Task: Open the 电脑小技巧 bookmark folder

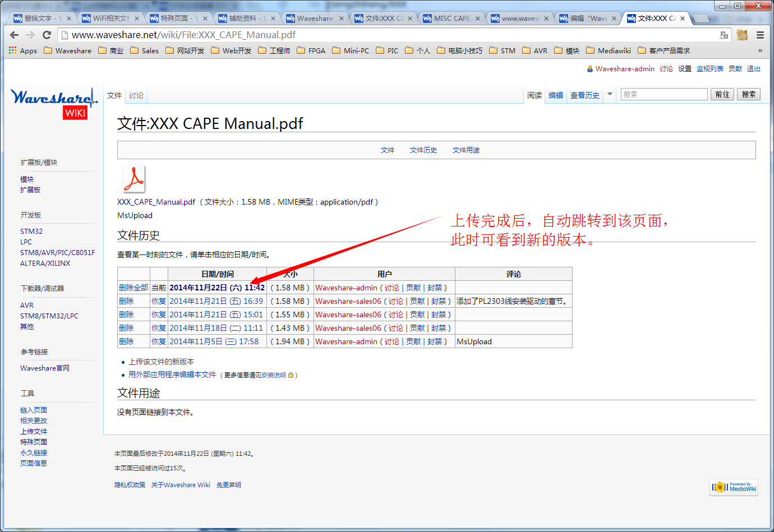Action: coord(459,50)
